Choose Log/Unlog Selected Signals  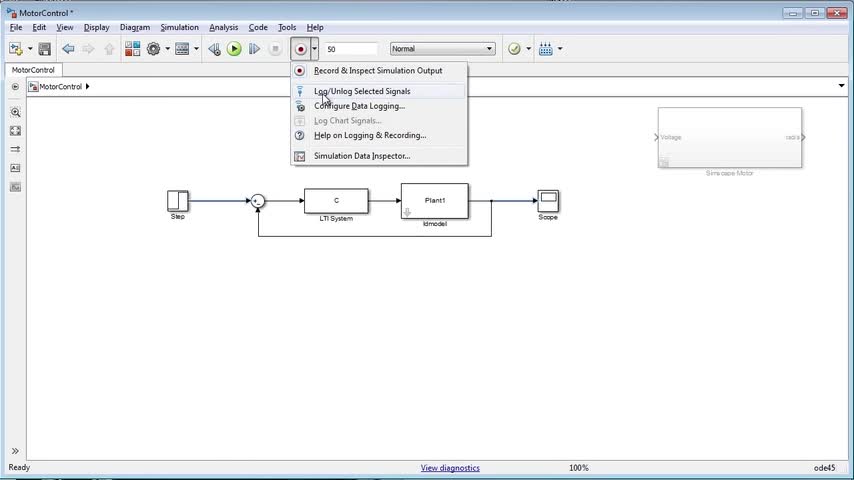[x=379, y=92]
